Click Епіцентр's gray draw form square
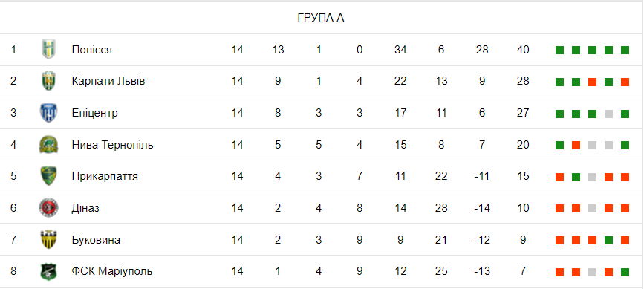This screenshot has width=644, height=289. pos(608,114)
